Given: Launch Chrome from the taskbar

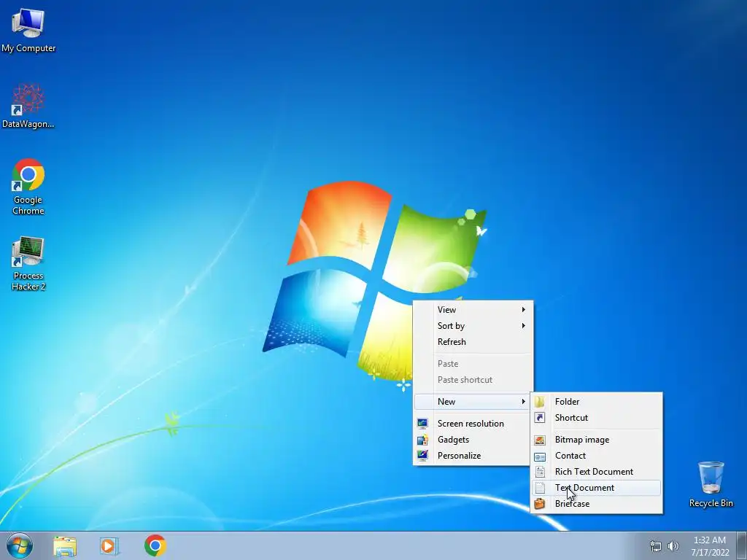Looking at the screenshot, I should click(x=155, y=545).
